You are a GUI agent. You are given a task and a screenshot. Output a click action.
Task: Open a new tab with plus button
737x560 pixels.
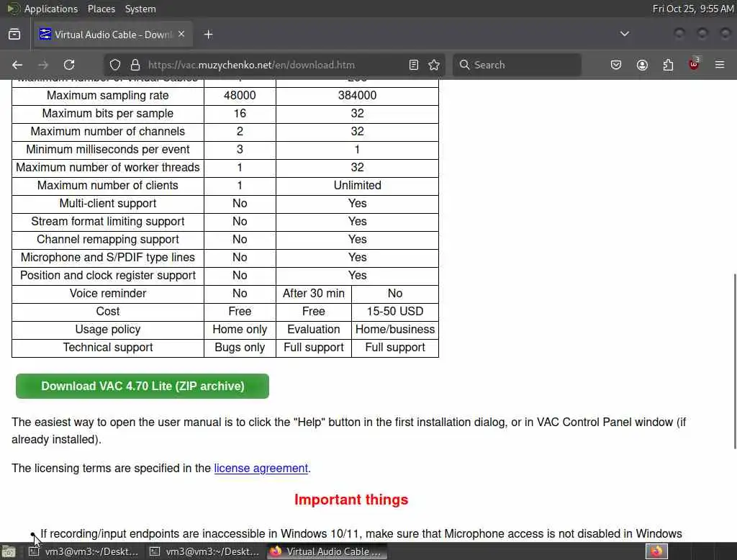209,35
